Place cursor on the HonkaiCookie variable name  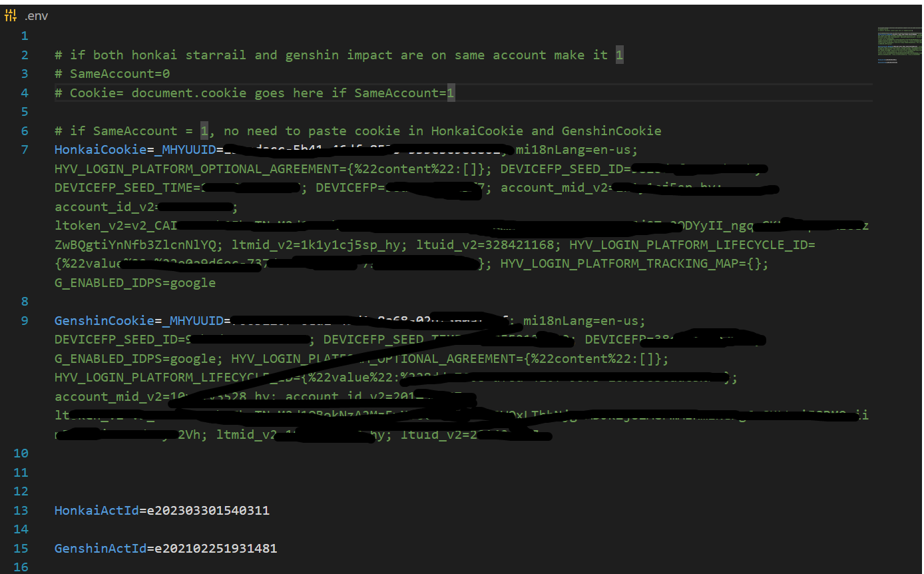(x=100, y=149)
